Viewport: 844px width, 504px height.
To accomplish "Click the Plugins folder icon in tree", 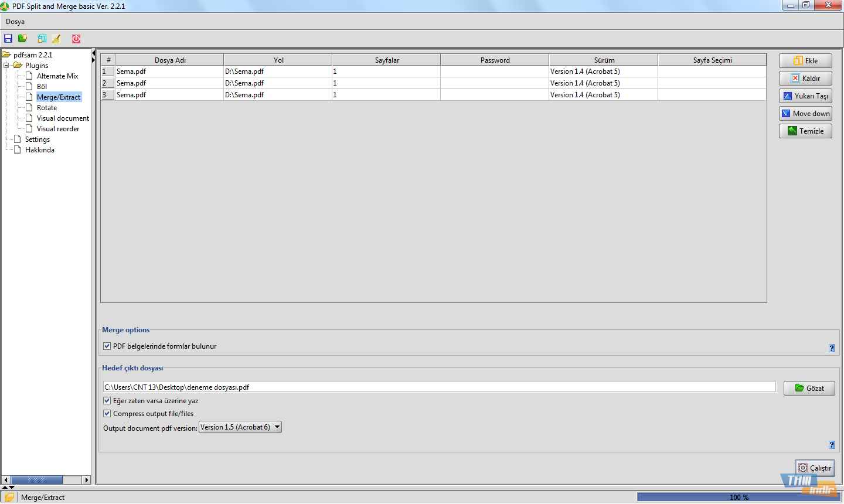I will [18, 65].
